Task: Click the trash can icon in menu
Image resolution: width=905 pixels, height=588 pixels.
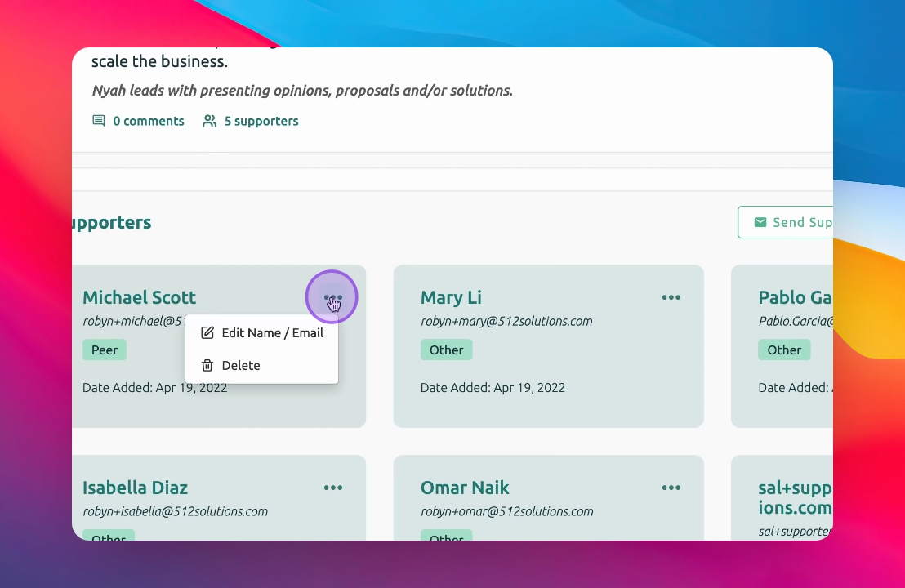Action: (x=207, y=365)
